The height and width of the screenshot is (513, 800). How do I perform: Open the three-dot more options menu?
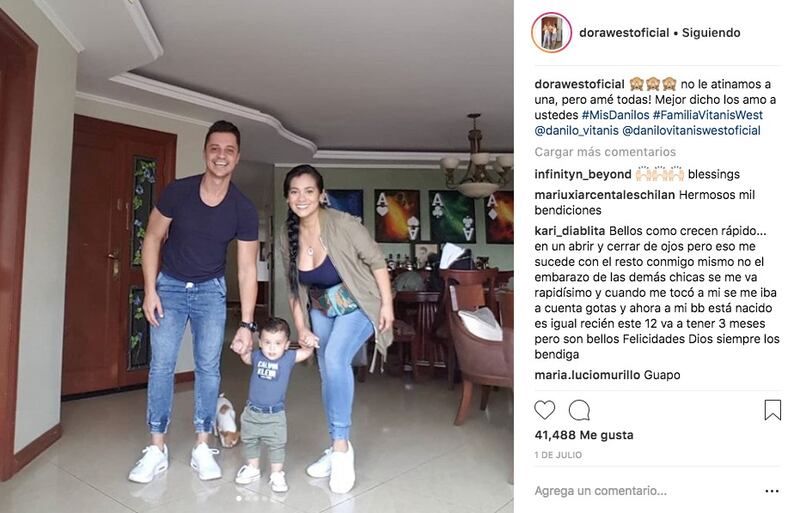coord(772,491)
